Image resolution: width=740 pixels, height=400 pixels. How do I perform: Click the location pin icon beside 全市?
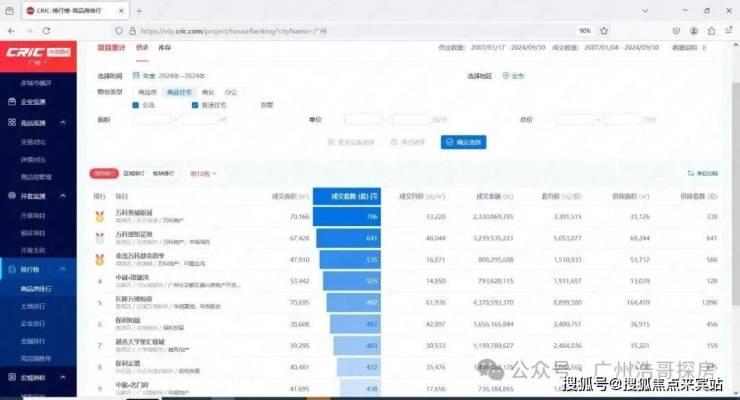tap(506, 76)
